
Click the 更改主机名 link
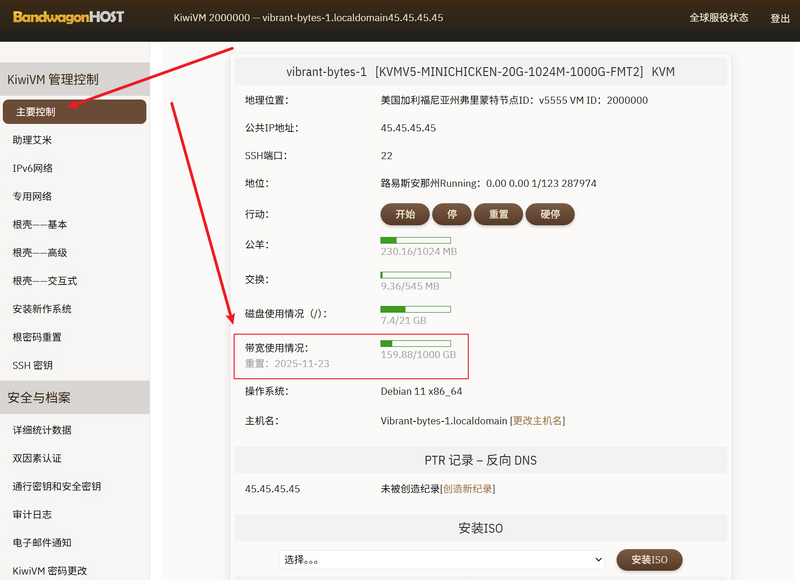coord(538,421)
